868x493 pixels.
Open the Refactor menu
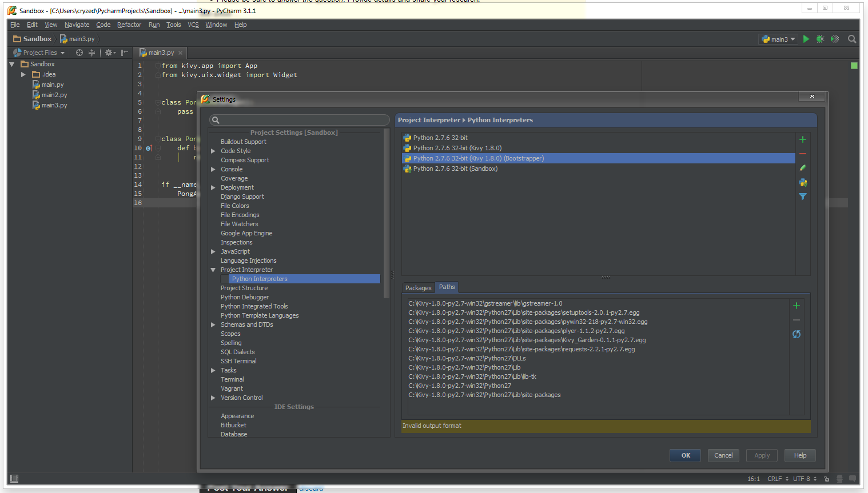click(x=129, y=25)
